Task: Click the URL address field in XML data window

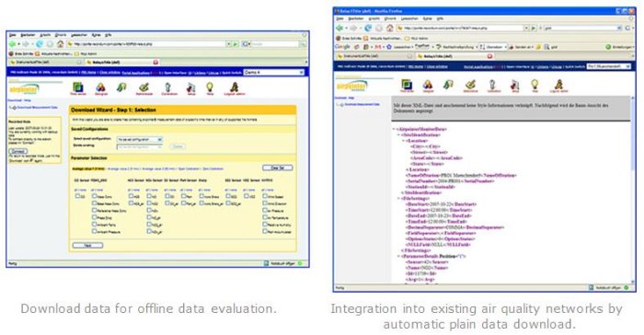Action: coord(460,28)
